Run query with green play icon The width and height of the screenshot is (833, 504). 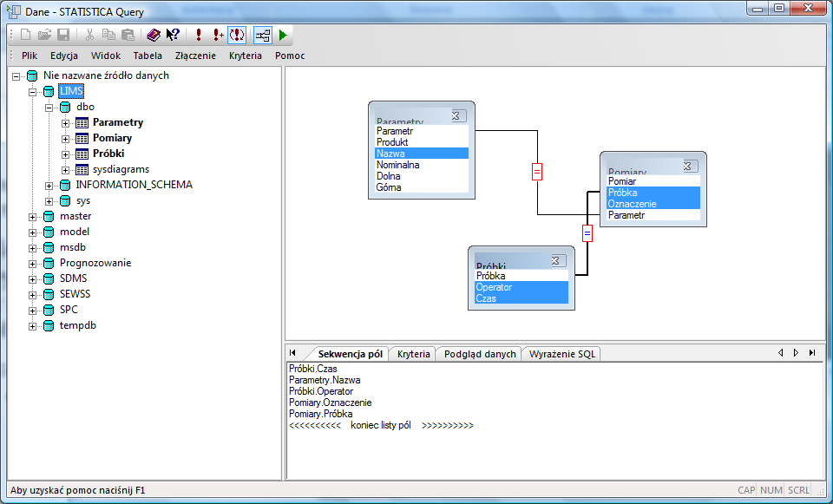pos(283,35)
